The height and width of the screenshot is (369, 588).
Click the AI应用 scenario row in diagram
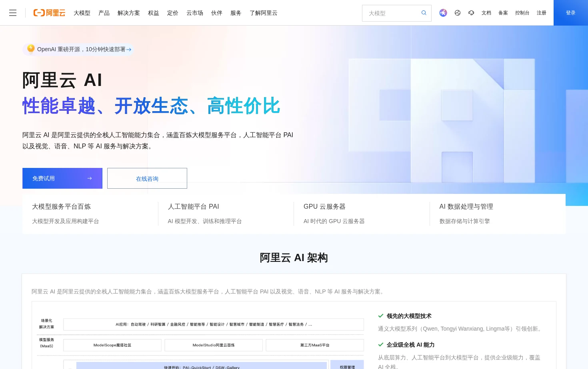pyautogui.click(x=214, y=324)
